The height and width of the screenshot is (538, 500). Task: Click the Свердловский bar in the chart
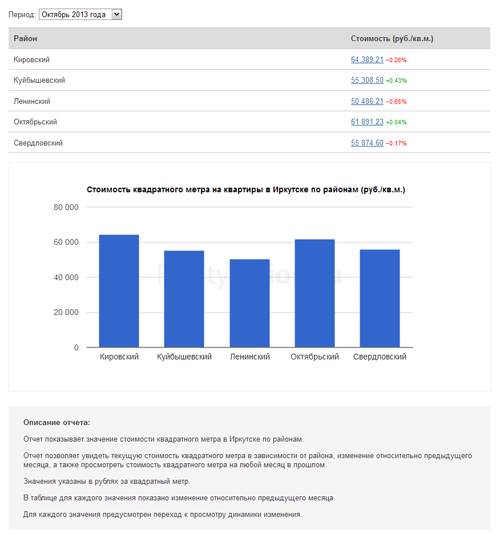pyautogui.click(x=380, y=299)
